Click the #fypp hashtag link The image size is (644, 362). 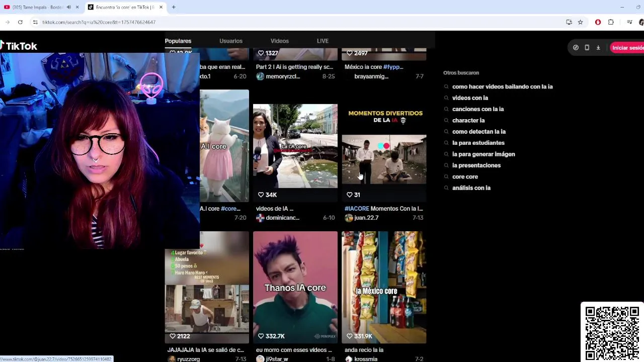(393, 67)
